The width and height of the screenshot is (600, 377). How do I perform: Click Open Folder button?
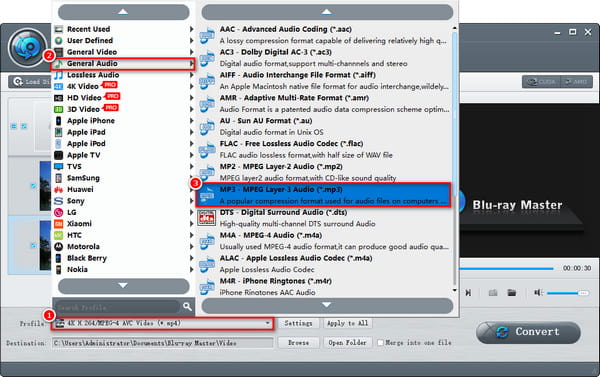coord(347,343)
